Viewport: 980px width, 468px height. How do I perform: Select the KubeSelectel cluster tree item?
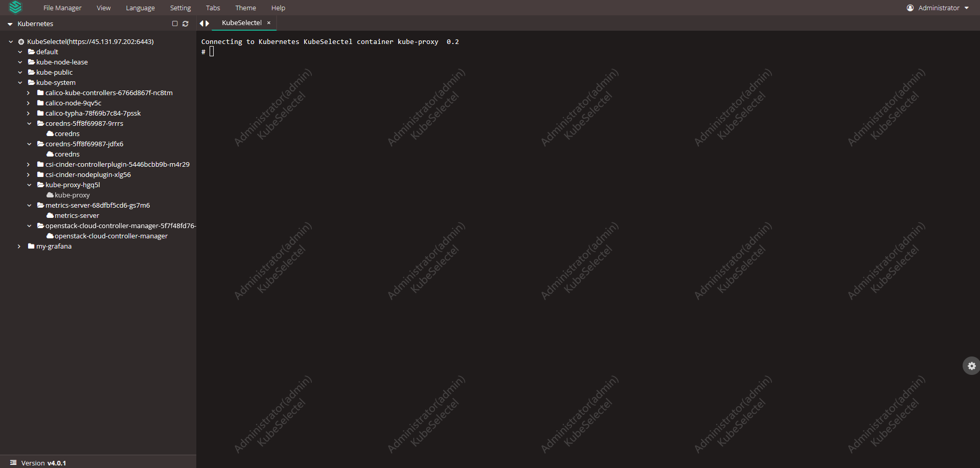[x=90, y=41]
